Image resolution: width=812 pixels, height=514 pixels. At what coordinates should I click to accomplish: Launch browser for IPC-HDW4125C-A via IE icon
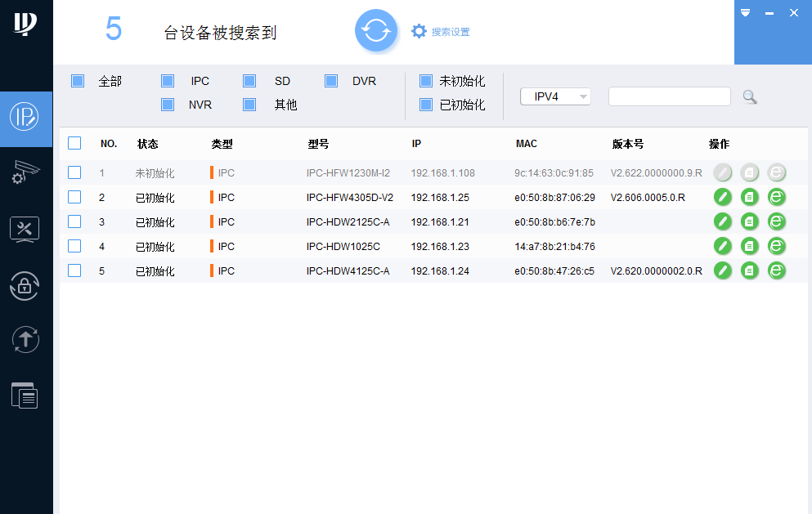[776, 270]
